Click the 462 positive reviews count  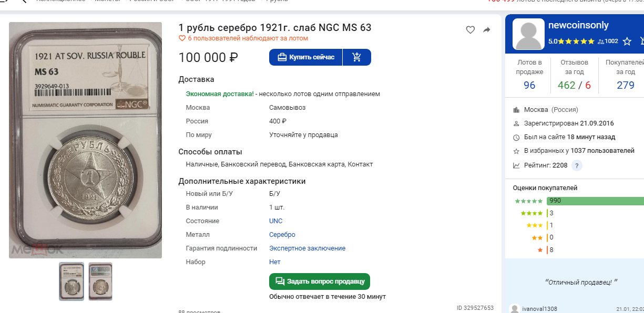point(566,85)
